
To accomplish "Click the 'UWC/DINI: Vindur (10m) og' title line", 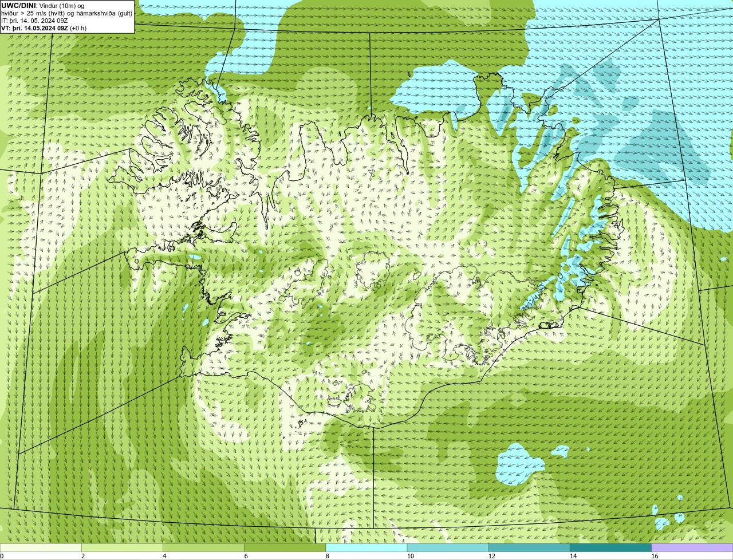I will [x=42, y=6].
